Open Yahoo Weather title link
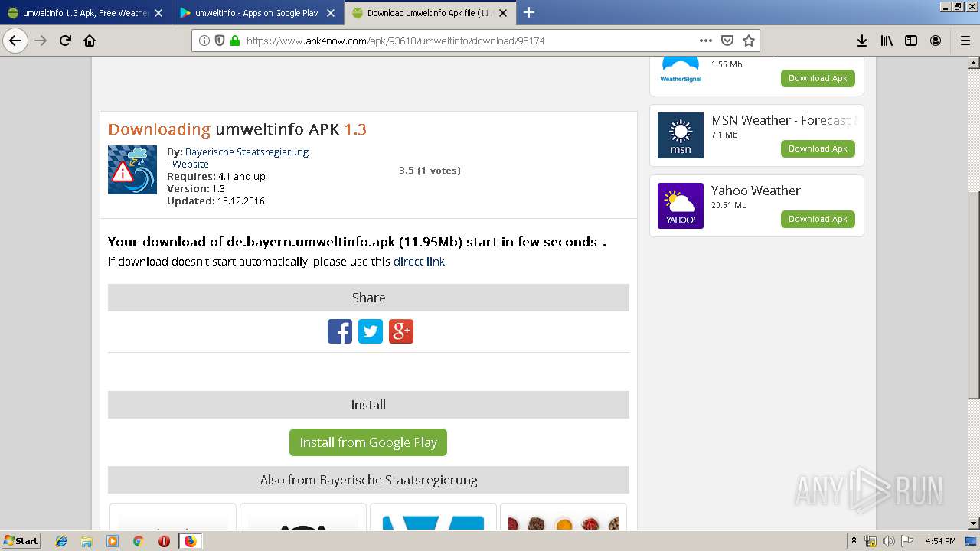The width and height of the screenshot is (980, 551). 756,191
